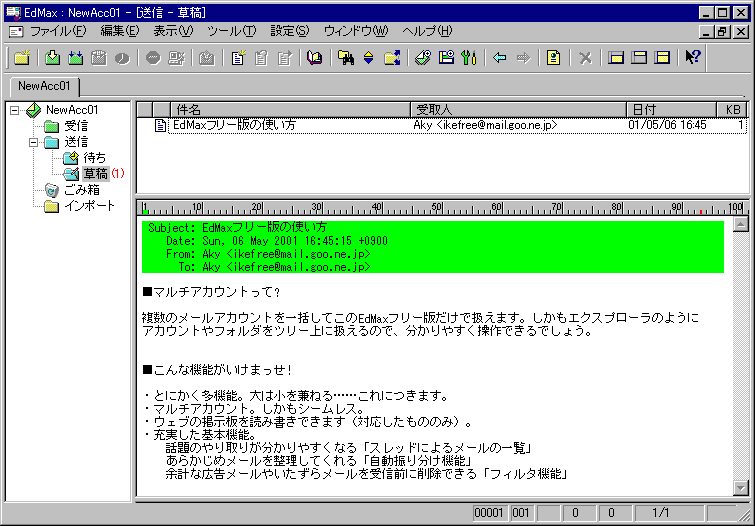This screenshot has height=526, width=755.
Task: Open the address book icon
Action: 314,58
